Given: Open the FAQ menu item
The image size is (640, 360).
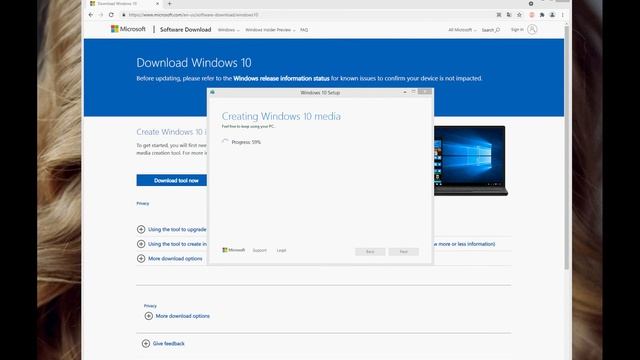Looking at the screenshot, I should tap(304, 30).
